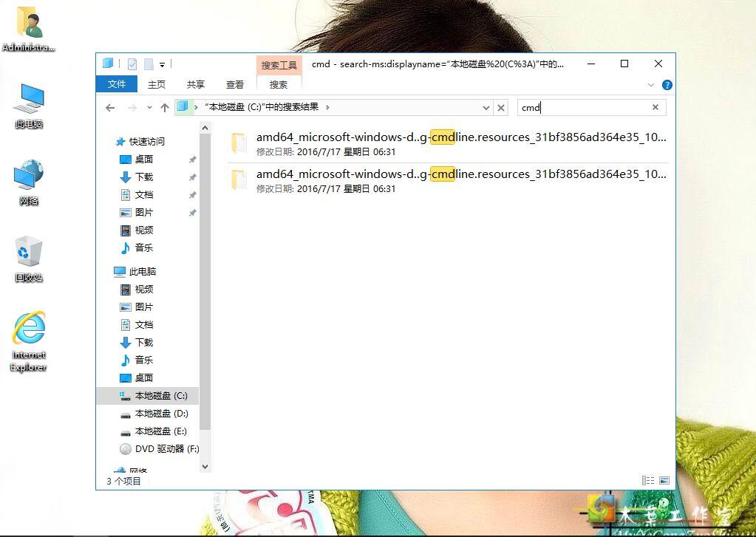The height and width of the screenshot is (537, 756).
Task: Open 音乐 under 此电脑
Action: tap(137, 360)
